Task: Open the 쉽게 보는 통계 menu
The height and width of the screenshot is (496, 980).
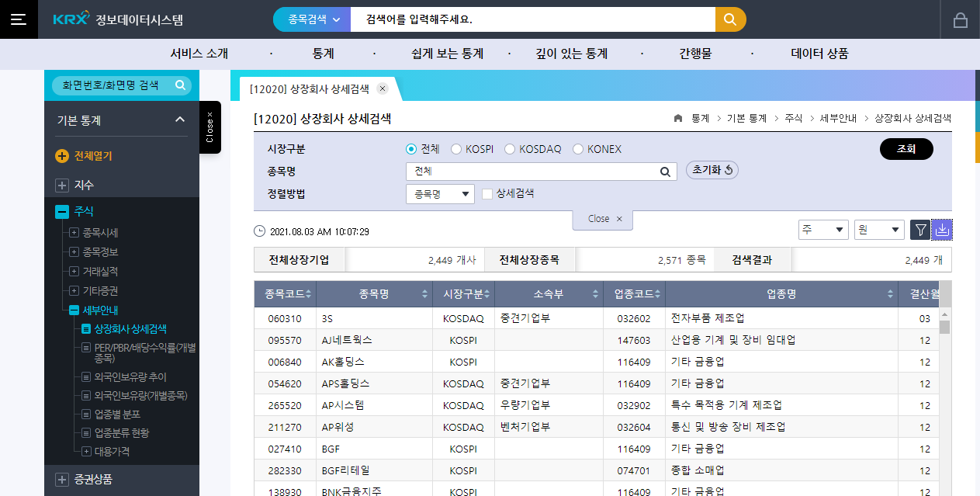Action: point(448,54)
